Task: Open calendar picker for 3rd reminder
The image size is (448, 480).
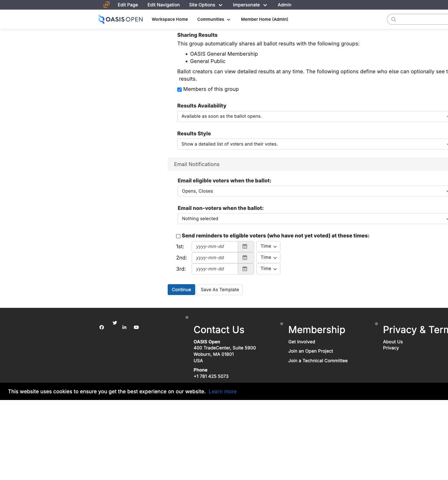Action: point(245,269)
